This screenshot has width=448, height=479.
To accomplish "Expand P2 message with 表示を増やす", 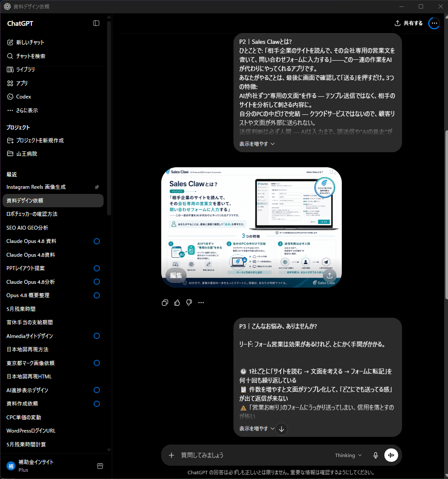I will click(257, 144).
